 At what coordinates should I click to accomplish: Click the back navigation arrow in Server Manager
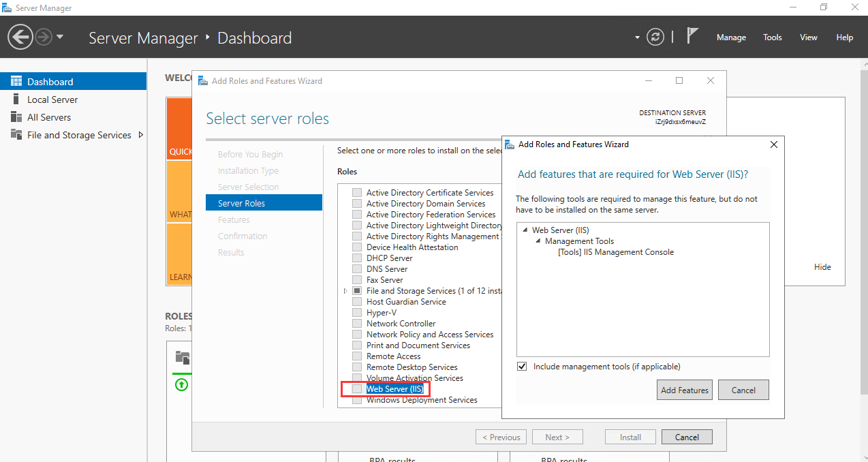[20, 37]
